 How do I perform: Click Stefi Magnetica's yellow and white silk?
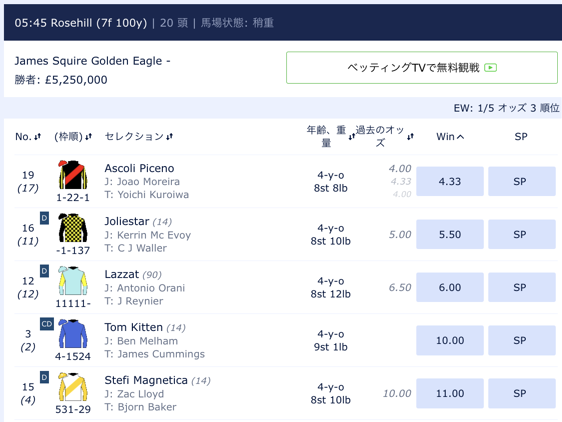click(73, 387)
